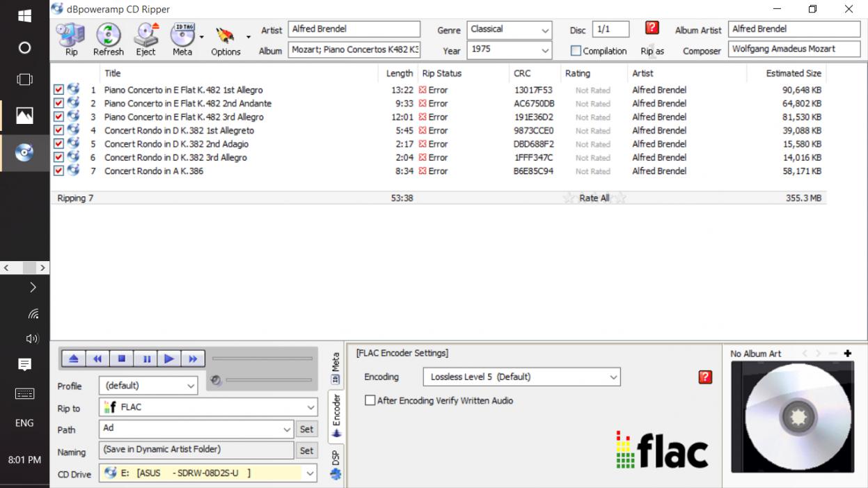Switch to the Meta vertical tab
Viewport: 868px width, 488px height.
point(336,369)
